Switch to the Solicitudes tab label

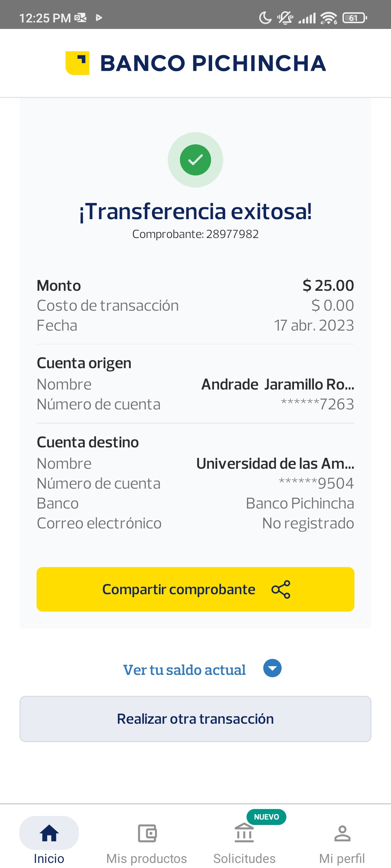(x=244, y=859)
